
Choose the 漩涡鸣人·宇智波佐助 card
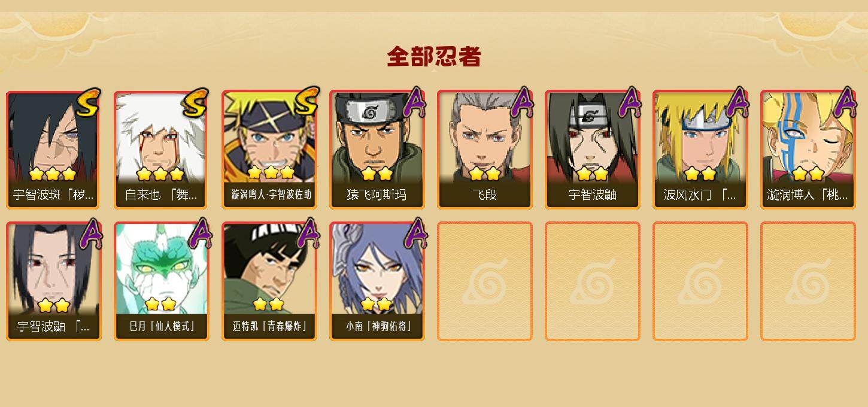click(x=269, y=150)
